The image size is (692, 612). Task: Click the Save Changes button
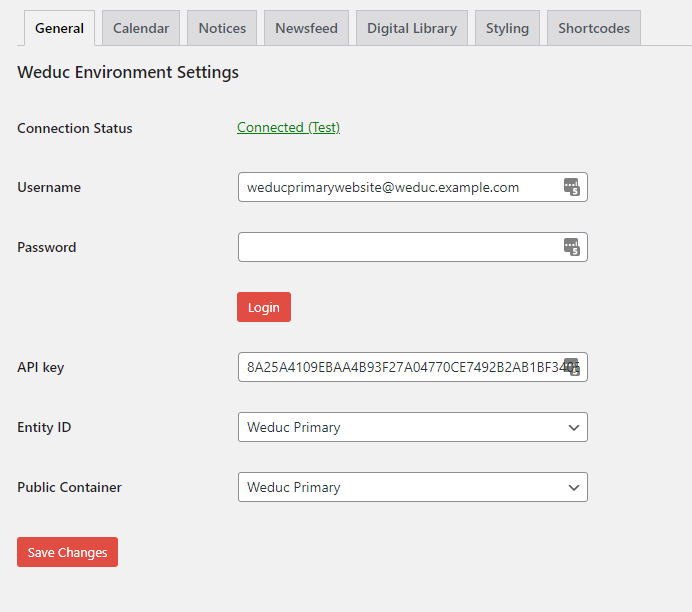coord(67,552)
